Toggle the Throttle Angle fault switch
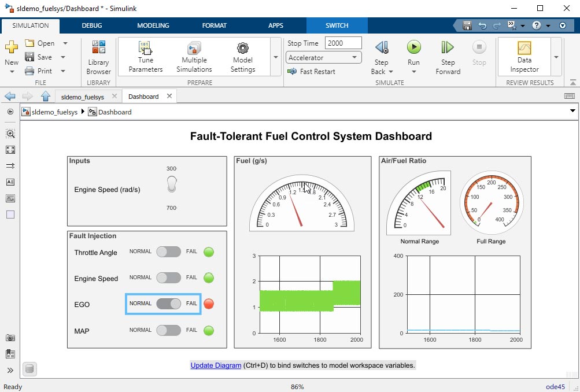The height and width of the screenshot is (392, 580). 169,252
